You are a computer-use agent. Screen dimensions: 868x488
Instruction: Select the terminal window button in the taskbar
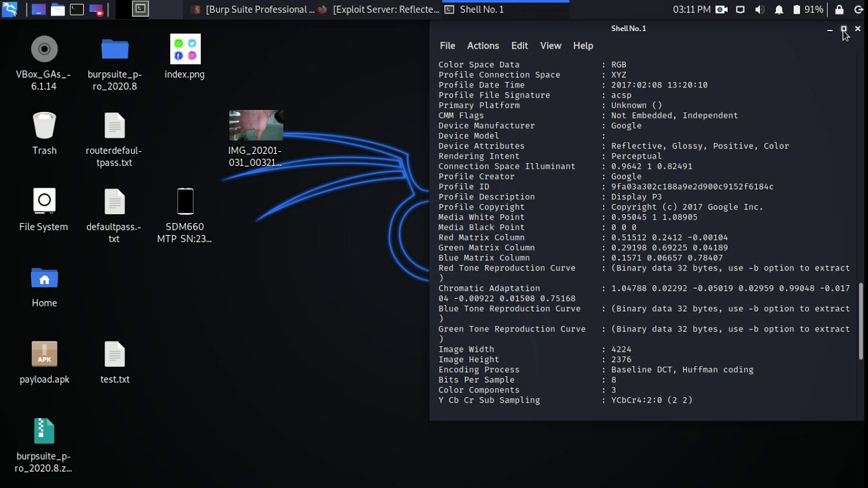click(140, 9)
